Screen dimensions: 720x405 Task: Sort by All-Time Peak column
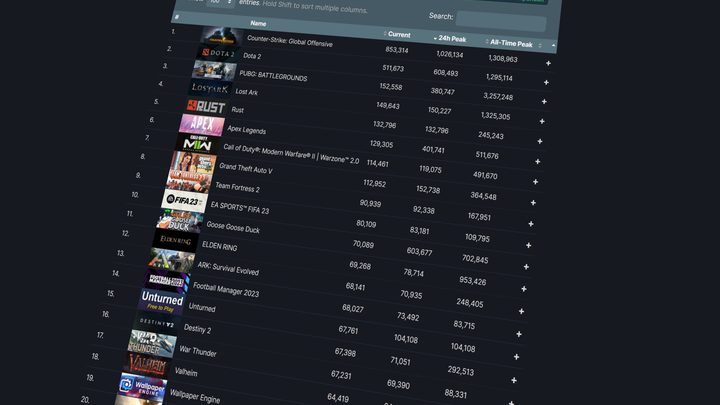(x=511, y=44)
